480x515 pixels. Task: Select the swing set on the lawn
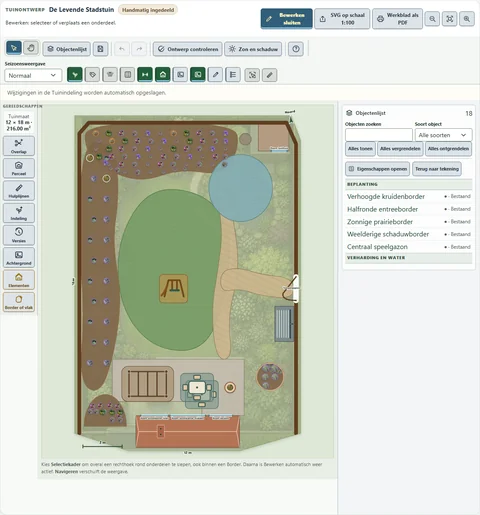[173, 289]
